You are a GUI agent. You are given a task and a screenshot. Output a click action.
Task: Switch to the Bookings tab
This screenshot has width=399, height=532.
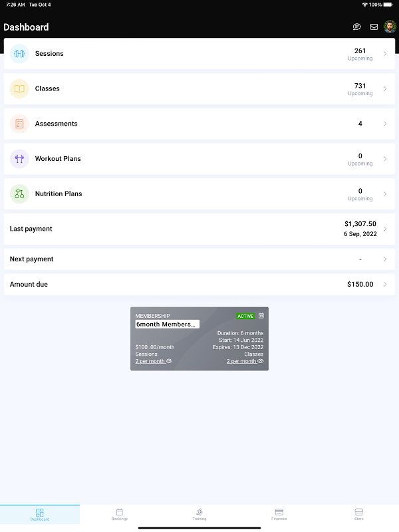tap(120, 514)
